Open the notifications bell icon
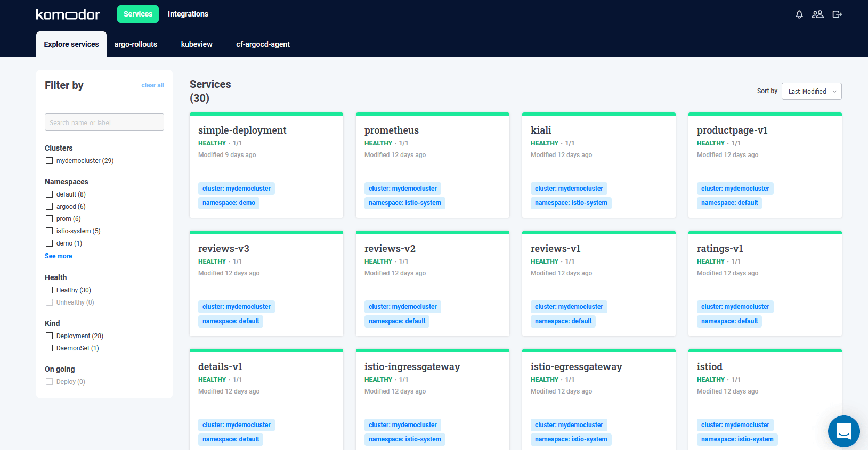Screen dimensions: 868x450 pos(799,14)
